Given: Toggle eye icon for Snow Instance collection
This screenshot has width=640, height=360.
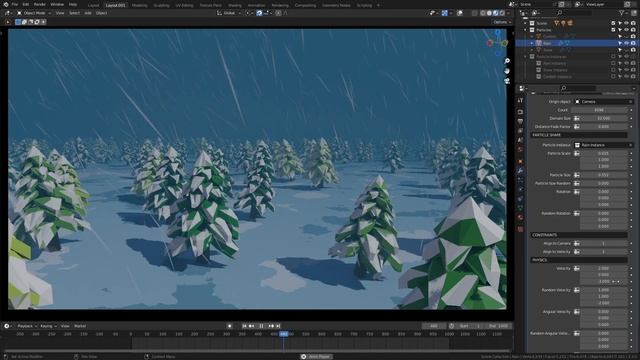Looking at the screenshot, I should coord(627,70).
